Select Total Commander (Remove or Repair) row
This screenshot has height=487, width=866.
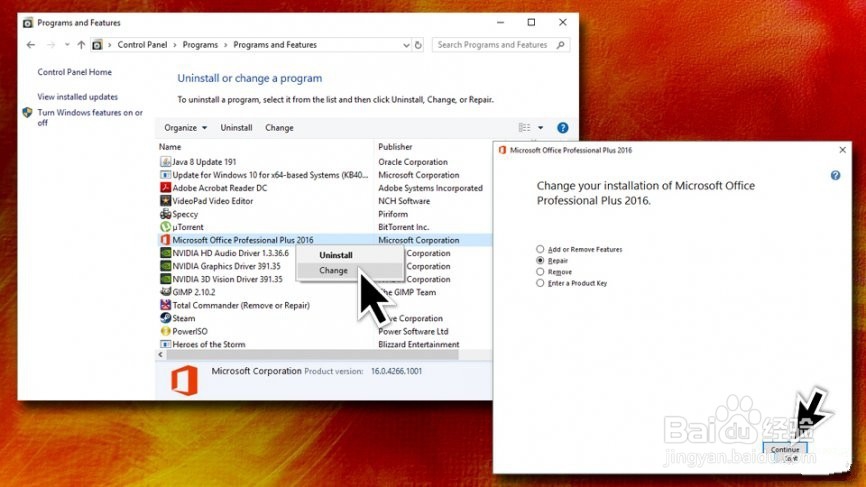point(323,305)
